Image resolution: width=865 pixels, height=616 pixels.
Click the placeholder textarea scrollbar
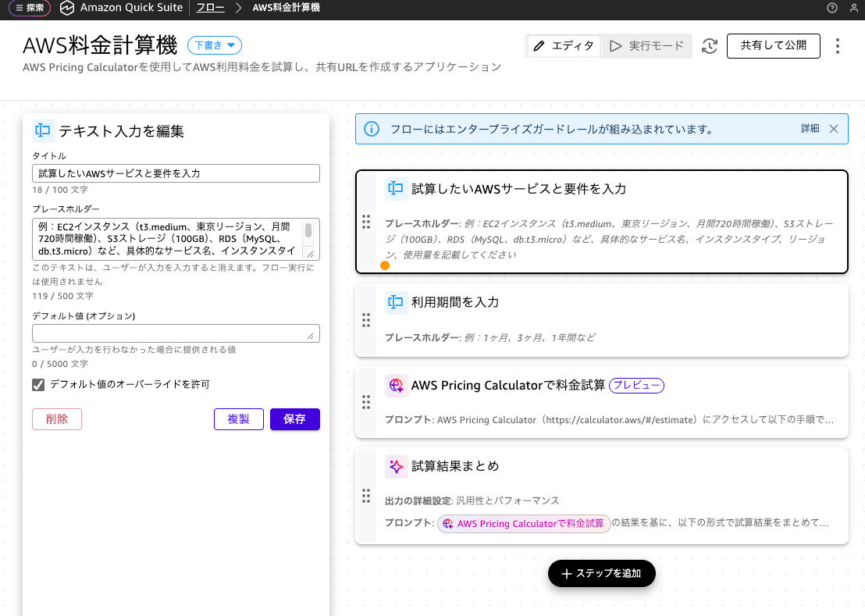click(308, 231)
